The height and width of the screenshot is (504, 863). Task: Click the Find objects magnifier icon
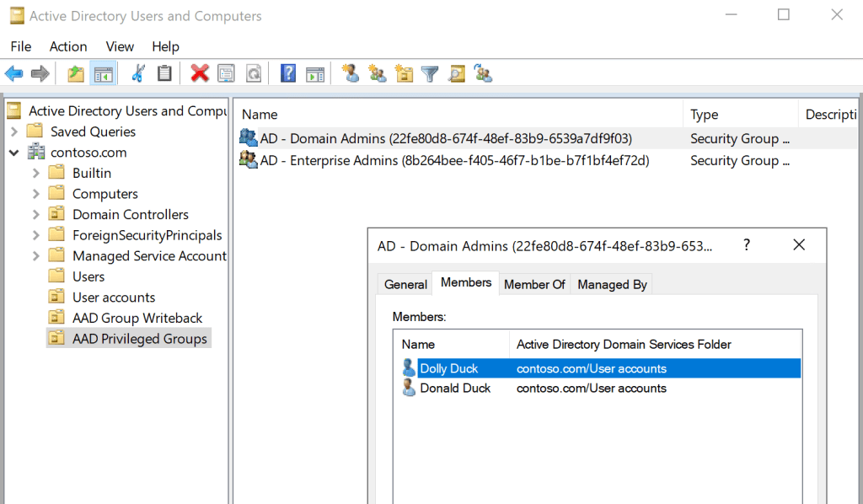[456, 74]
